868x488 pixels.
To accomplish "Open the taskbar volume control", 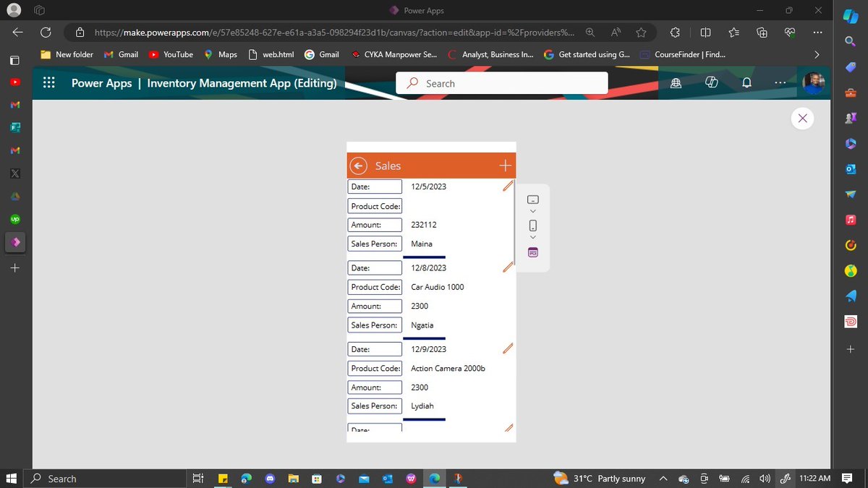I will (x=765, y=479).
